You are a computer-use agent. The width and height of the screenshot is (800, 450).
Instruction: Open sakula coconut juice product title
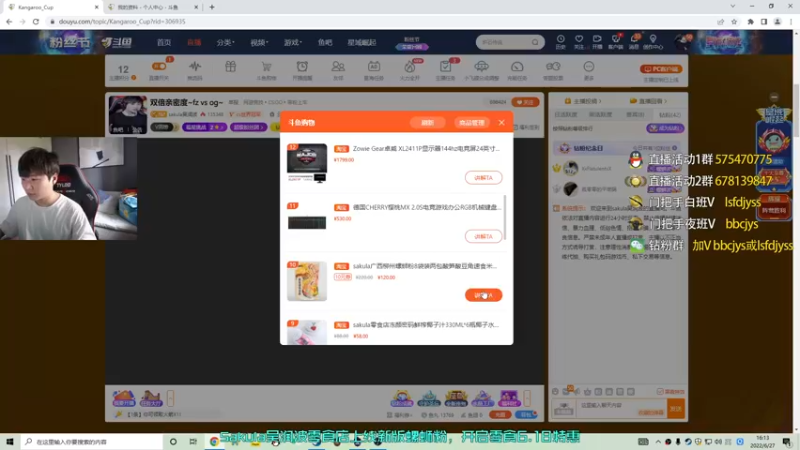(426, 324)
